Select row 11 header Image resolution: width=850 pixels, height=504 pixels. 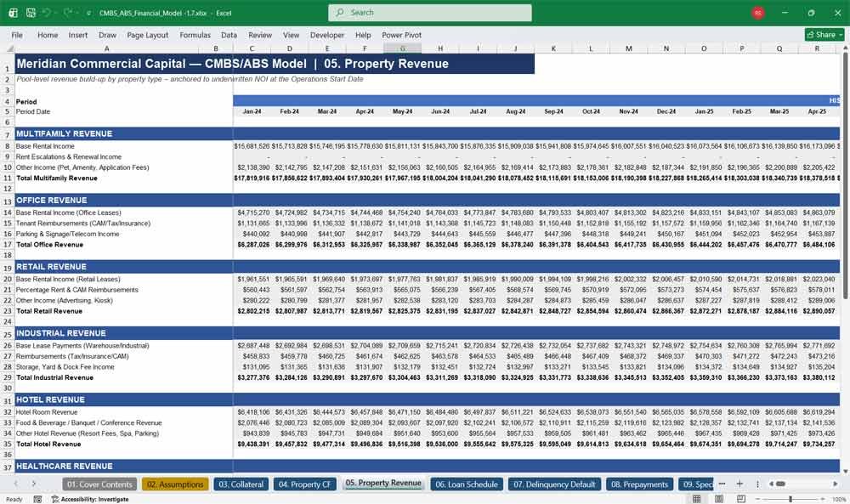(8, 178)
